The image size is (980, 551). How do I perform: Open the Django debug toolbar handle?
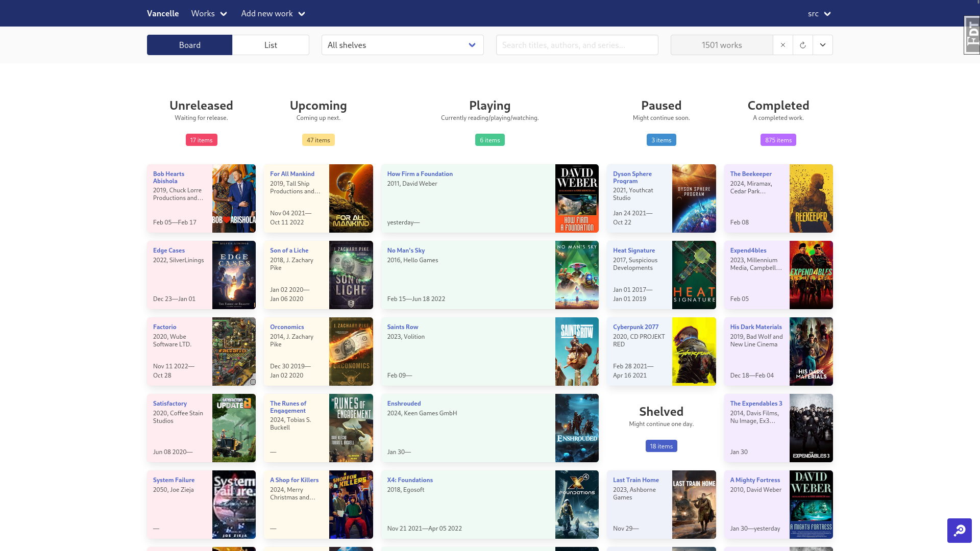pos(972,35)
